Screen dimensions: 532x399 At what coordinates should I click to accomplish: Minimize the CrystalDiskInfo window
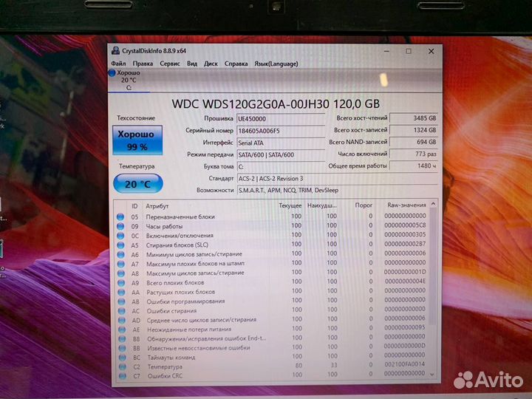386,51
